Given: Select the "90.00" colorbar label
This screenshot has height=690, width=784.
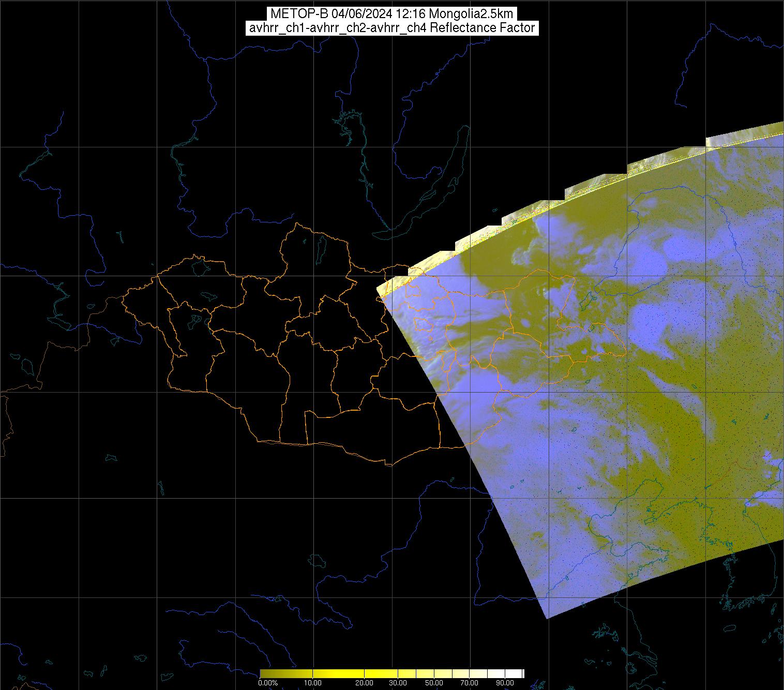Looking at the screenshot, I should pos(505,683).
